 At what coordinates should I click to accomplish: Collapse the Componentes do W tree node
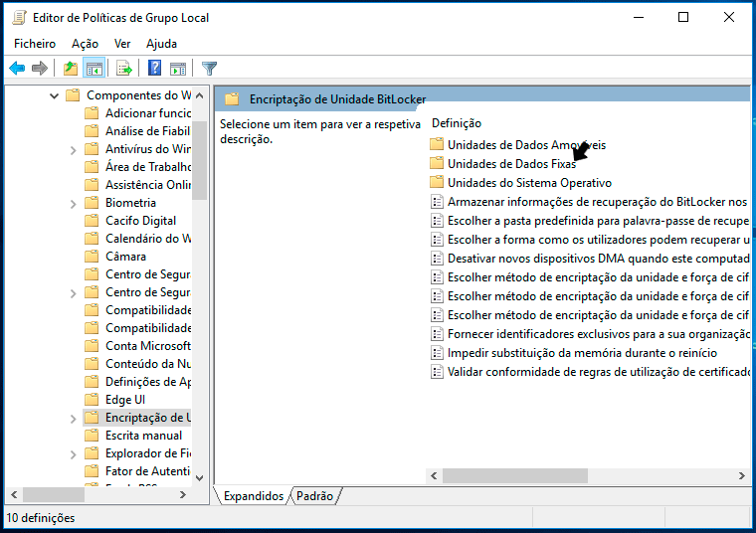tap(54, 95)
